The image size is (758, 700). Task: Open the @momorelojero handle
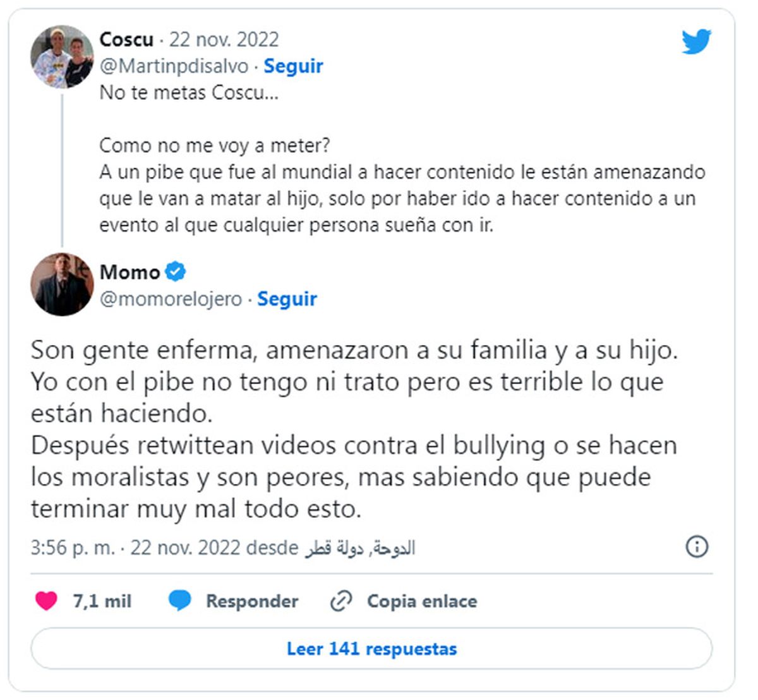(171, 299)
